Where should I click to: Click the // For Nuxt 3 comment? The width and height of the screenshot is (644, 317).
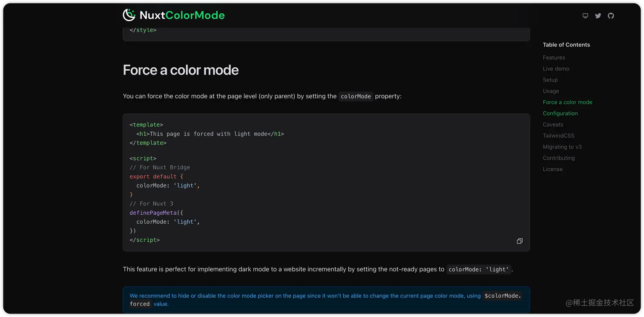coord(151,204)
